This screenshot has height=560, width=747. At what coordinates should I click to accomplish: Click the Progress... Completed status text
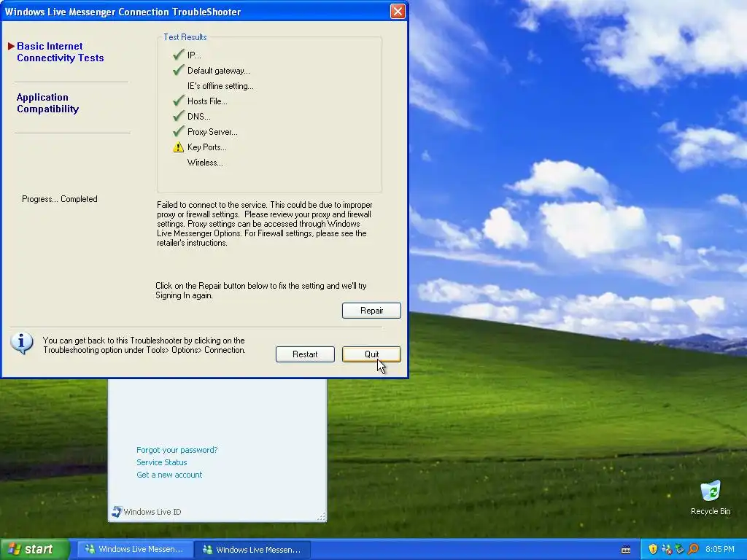coord(60,199)
